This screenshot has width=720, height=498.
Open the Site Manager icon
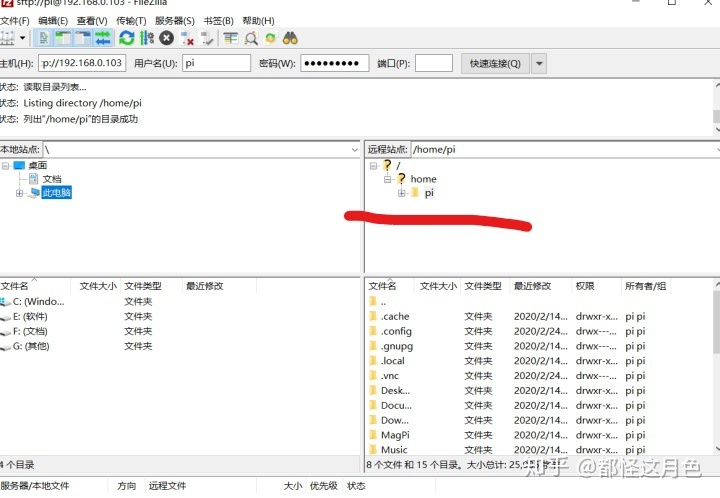point(7,38)
